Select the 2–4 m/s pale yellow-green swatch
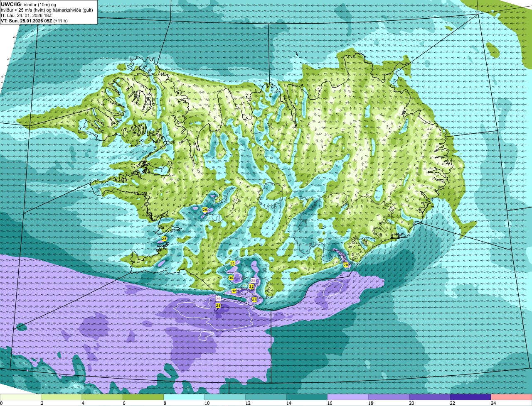532x406 pixels. click(61, 397)
